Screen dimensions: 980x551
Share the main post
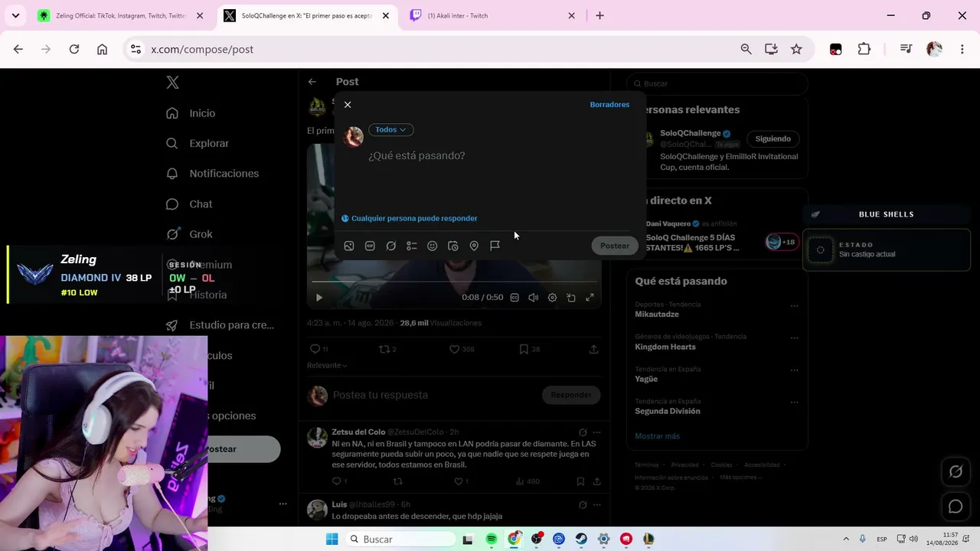point(593,349)
